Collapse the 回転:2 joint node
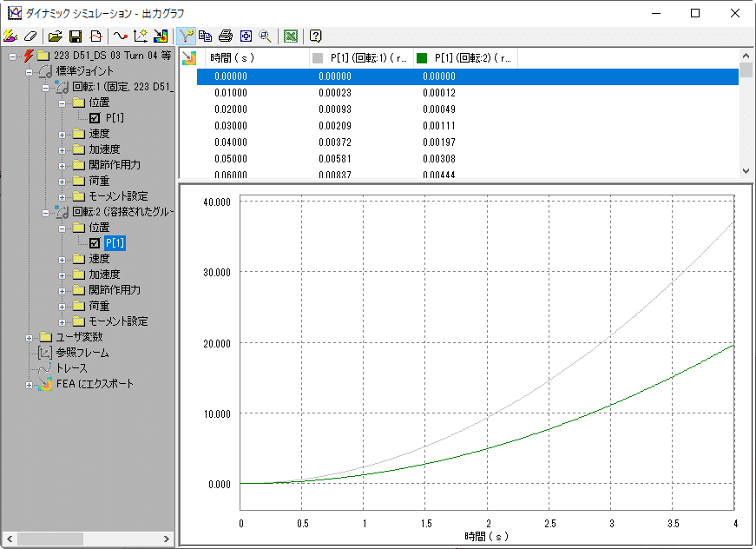Image resolution: width=756 pixels, height=549 pixels. pos(45,213)
